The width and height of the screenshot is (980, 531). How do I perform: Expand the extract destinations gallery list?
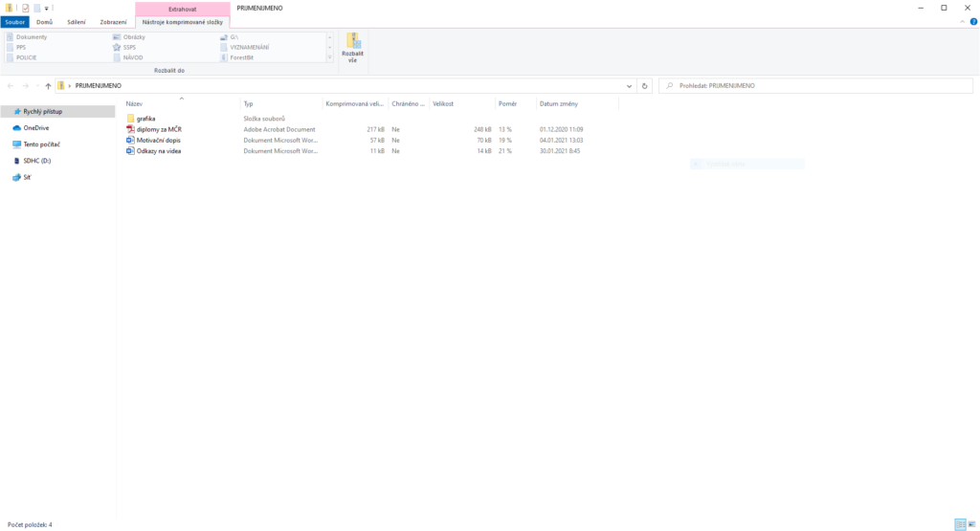point(330,57)
